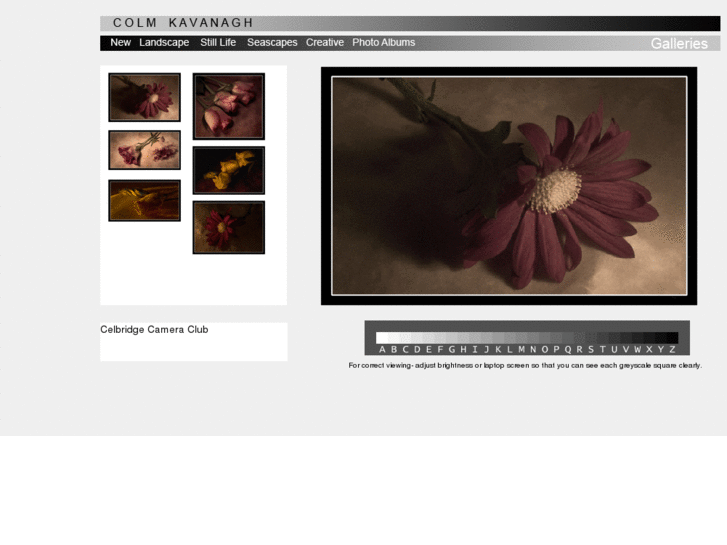Screen dimensions: 727x545
Task: Click the brightness adjustment instruction text
Action: coord(525,365)
